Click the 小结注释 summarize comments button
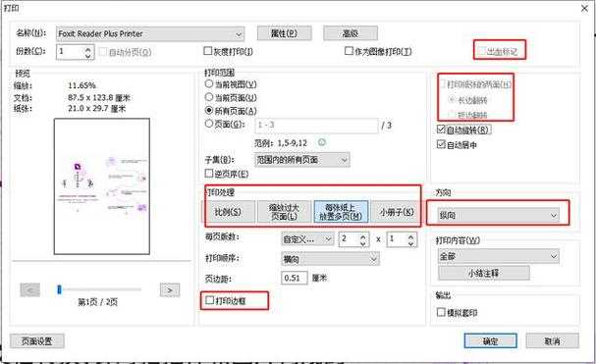 click(x=483, y=273)
